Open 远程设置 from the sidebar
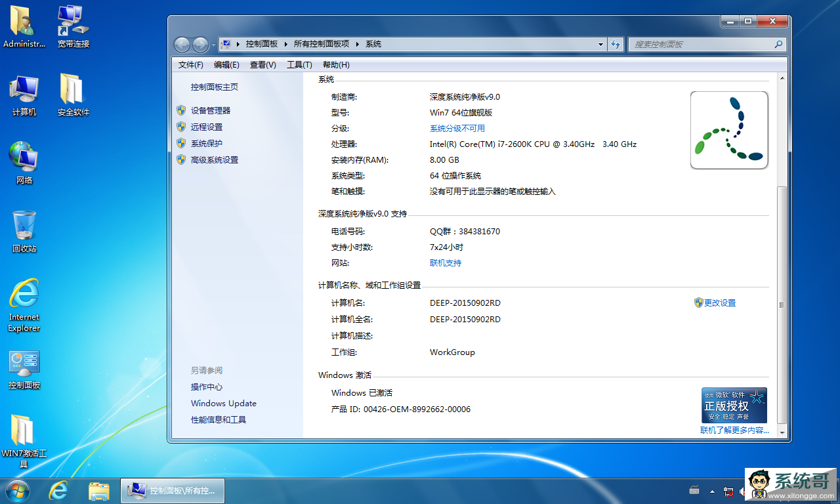 click(207, 127)
